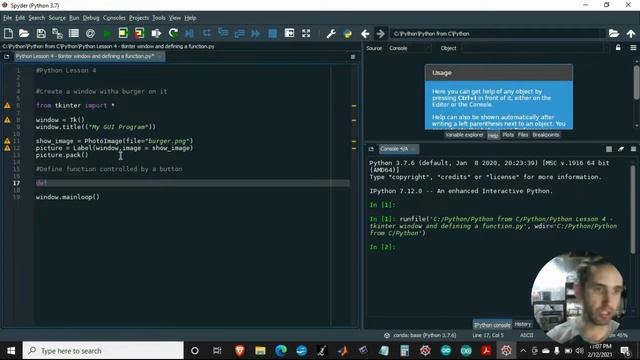Click the step-into debug icon
This screenshot has width=640, height=360.
(x=223, y=33)
